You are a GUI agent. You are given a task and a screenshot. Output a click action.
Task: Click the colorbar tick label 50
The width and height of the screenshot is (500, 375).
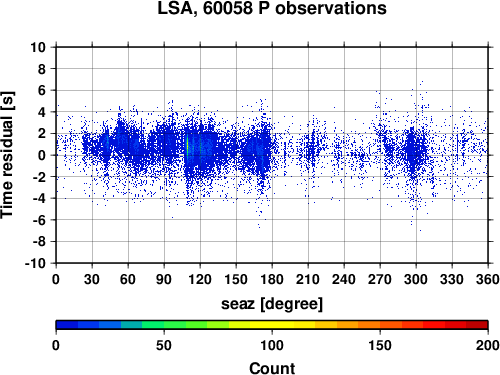click(x=164, y=345)
